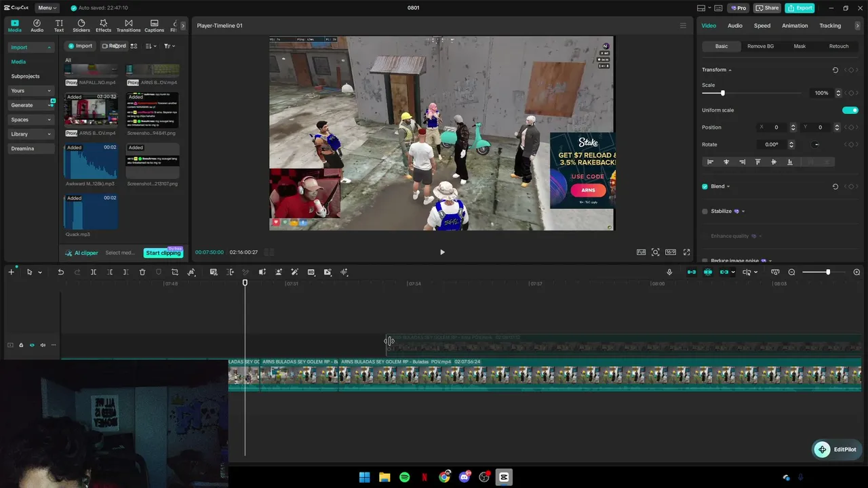Open Chrome from the taskbar
Viewport: 868px width, 488px height.
(x=444, y=477)
